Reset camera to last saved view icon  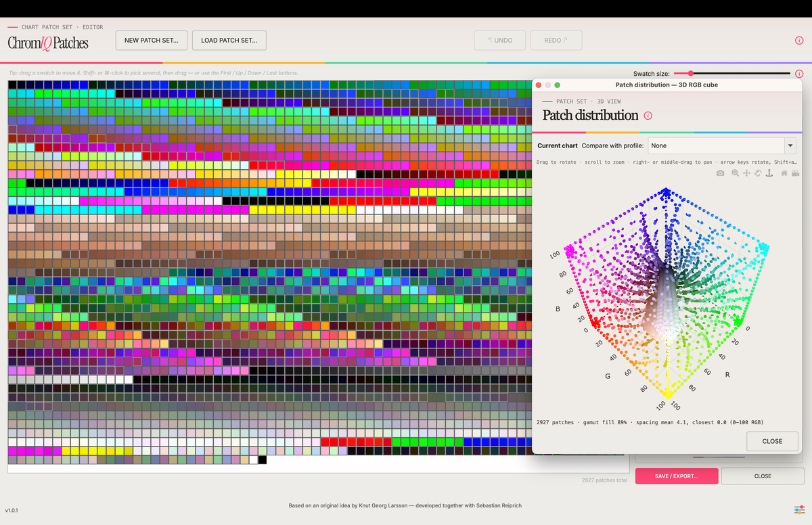[795, 173]
